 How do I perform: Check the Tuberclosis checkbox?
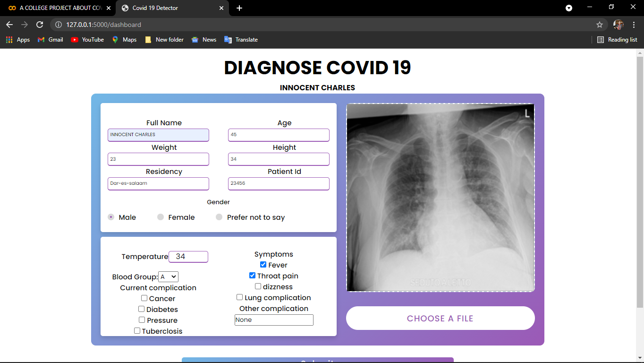(x=137, y=331)
